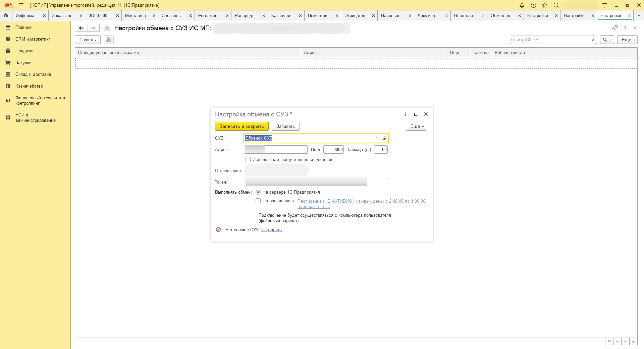Image resolution: width=644 pixels, height=349 pixels.
Task: Open the list form's three-dot menu
Action: [625, 28]
